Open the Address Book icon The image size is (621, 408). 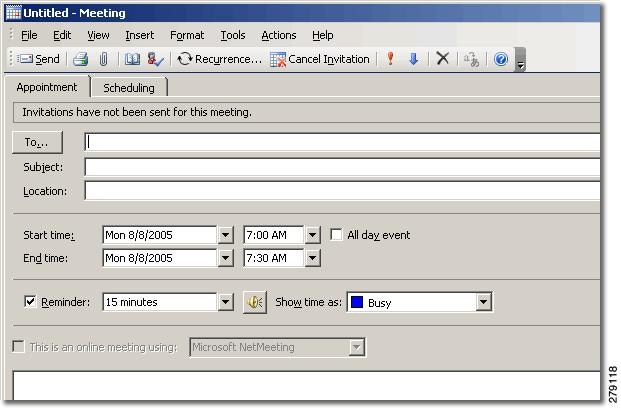(x=132, y=59)
